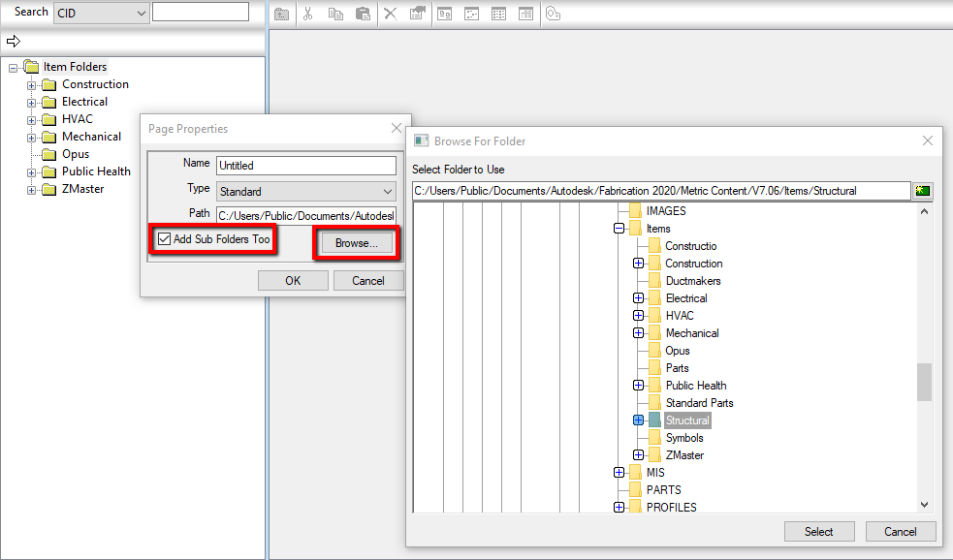
Task: Click the Paste icon on the toolbar
Action: 362,13
